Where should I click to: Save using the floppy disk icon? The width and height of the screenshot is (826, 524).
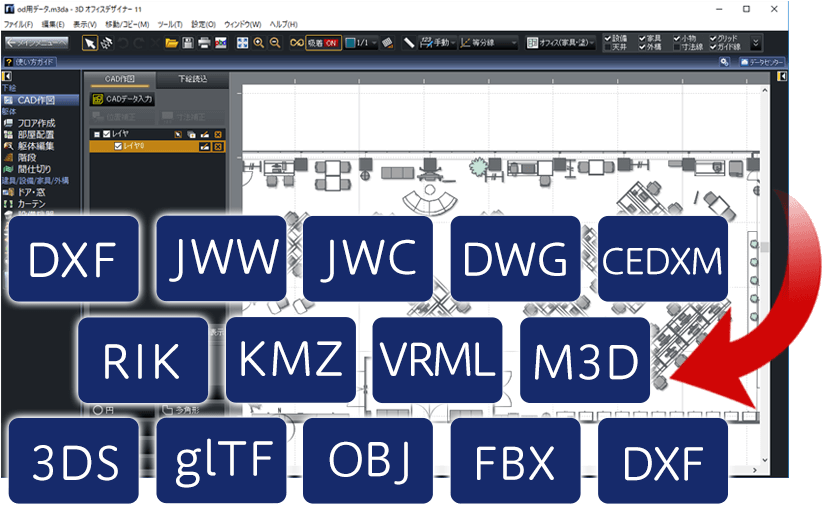pyautogui.click(x=187, y=43)
